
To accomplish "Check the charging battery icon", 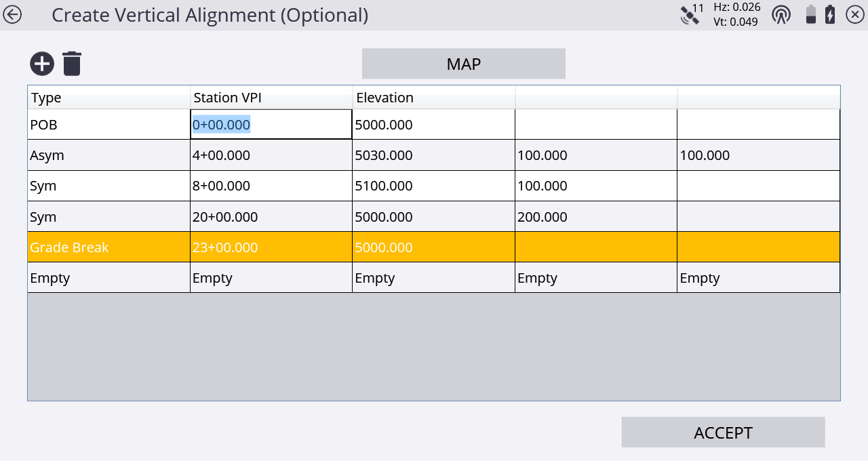I will pyautogui.click(x=830, y=14).
